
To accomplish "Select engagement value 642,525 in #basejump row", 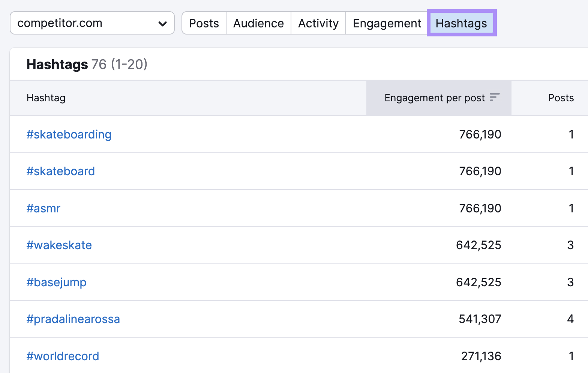I will (478, 282).
